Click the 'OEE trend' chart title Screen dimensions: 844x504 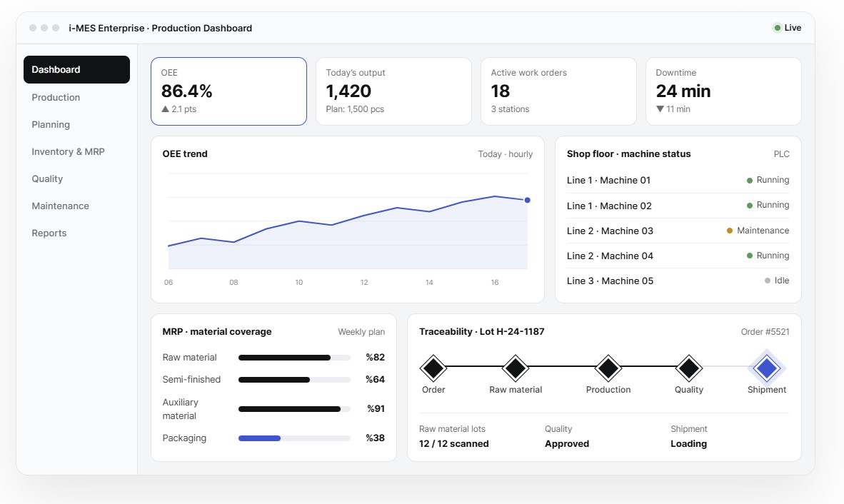click(185, 153)
